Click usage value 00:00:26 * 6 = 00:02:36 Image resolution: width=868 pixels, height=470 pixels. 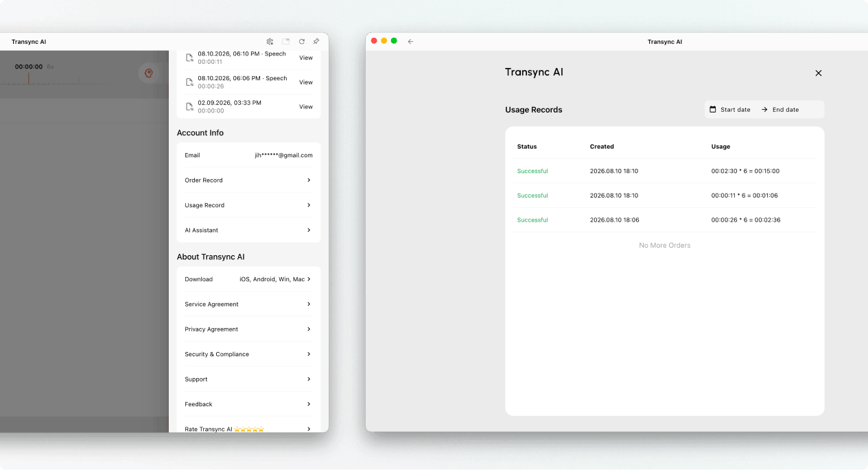pos(745,220)
